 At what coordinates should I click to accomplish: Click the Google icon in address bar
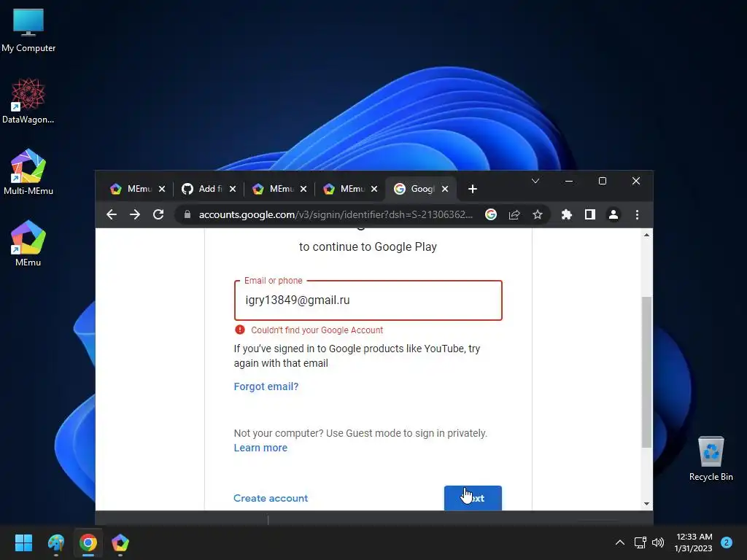point(491,215)
